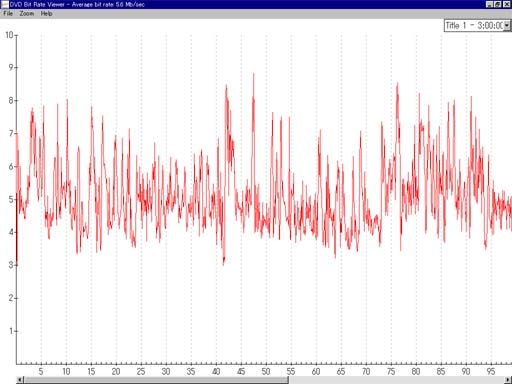Click the tall bitrate peak near minute 76
Image resolution: width=512 pixels, height=384 pixels.
point(397,84)
